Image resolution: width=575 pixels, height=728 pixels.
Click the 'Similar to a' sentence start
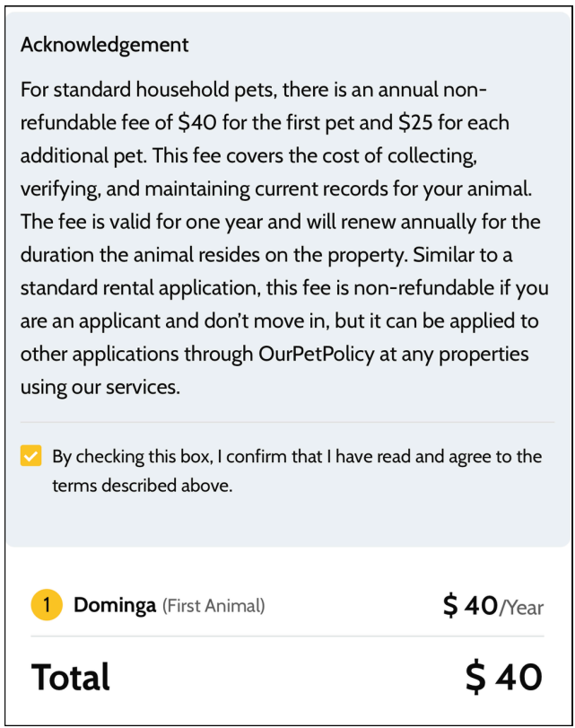coord(463,255)
